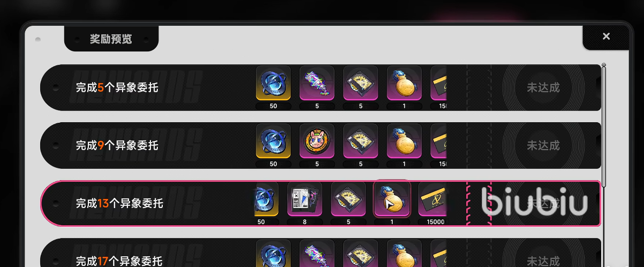Select the 完成13个异象委托 row
This screenshot has width=644, height=267.
tap(321, 204)
